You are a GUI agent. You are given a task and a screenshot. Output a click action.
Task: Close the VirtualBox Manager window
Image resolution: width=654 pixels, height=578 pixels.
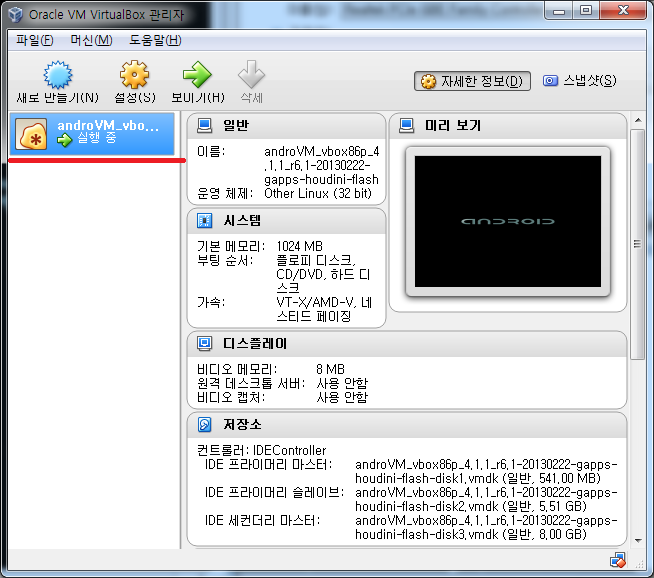click(623, 11)
